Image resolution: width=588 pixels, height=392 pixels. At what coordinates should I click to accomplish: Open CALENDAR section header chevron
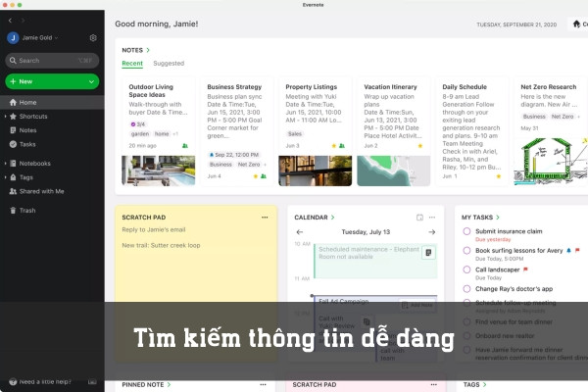[x=333, y=218]
